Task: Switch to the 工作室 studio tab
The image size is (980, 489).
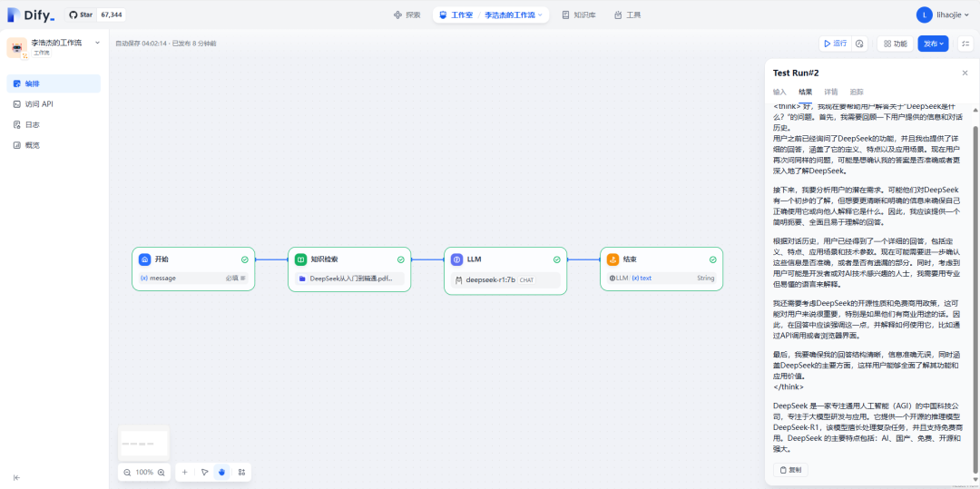Action: pos(456,15)
